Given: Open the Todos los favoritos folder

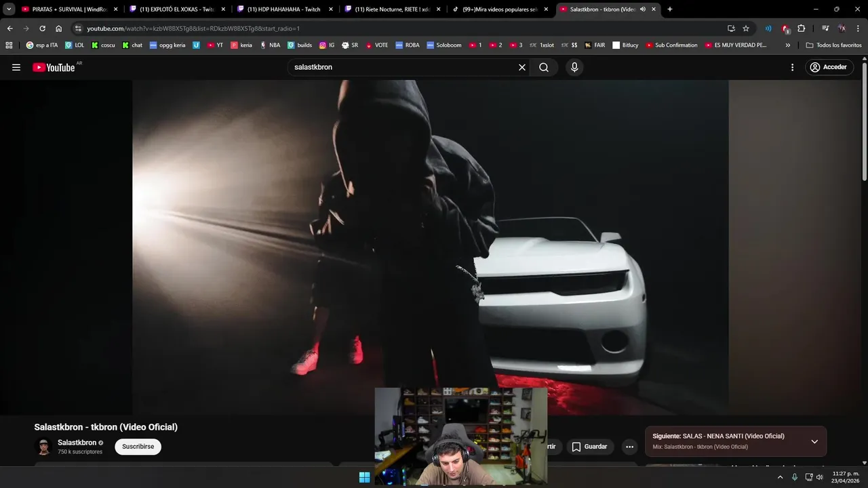Looking at the screenshot, I should (x=833, y=45).
